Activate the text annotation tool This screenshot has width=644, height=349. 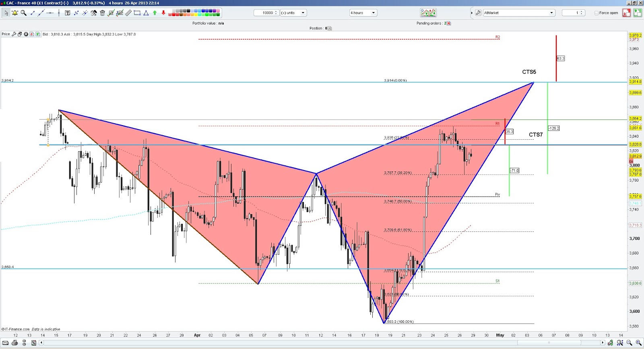click(68, 13)
